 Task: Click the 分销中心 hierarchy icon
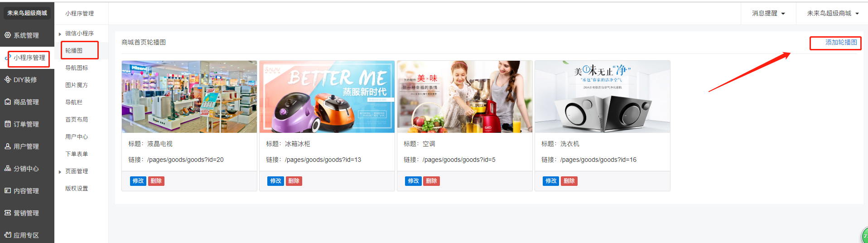(8, 168)
